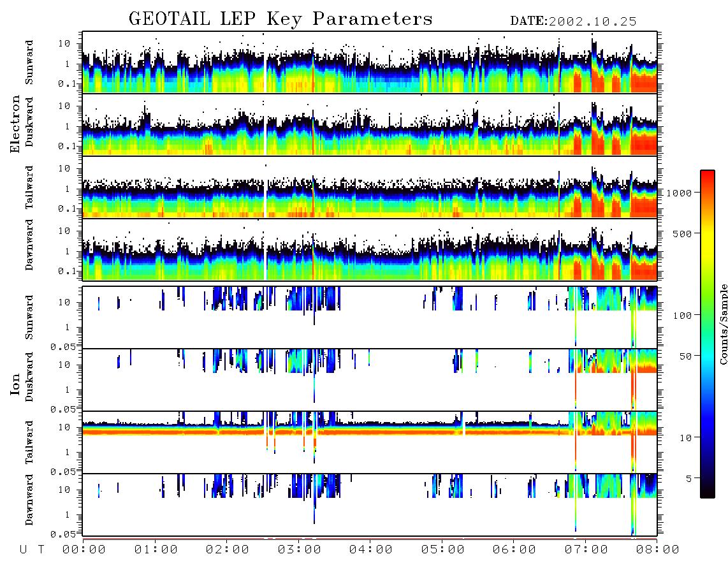Screen dimensions: 728x561
Task: Click the "U T" axis label
Action: [x=32, y=550]
